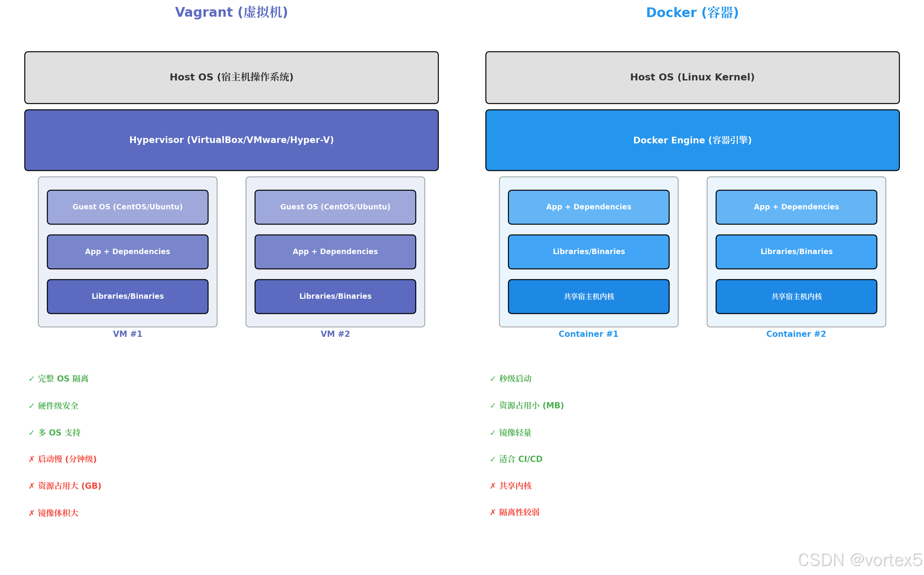This screenshot has width=924, height=575.
Task: Click the "Docker Engine (容器引擎)" block
Action: (692, 140)
